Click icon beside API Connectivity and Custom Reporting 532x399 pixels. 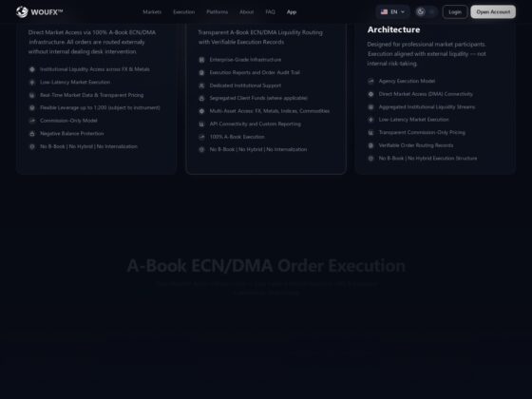pos(201,124)
